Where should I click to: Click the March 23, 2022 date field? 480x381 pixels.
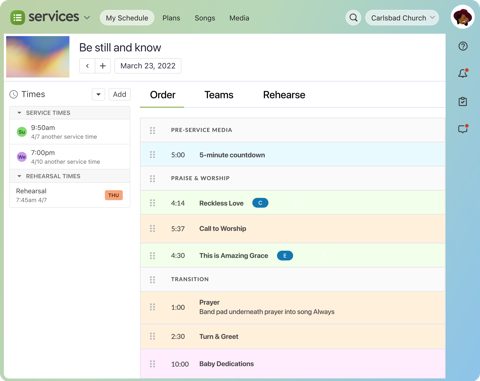(148, 66)
